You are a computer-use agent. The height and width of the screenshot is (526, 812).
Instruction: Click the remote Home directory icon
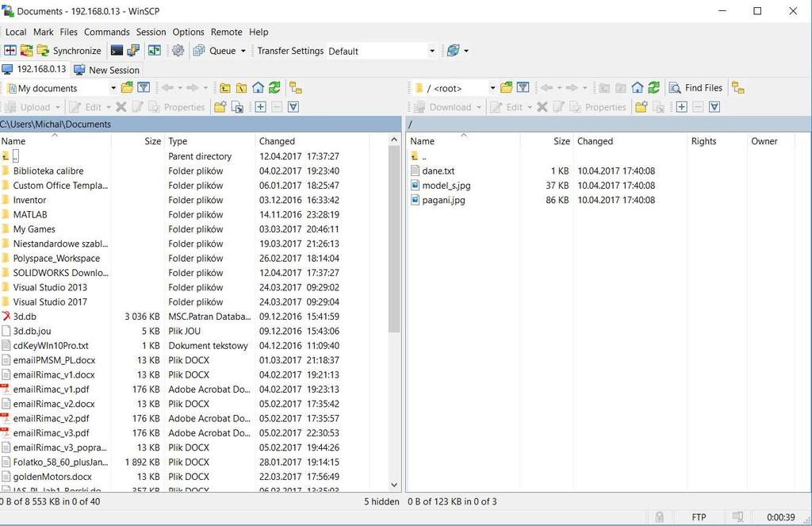point(638,87)
